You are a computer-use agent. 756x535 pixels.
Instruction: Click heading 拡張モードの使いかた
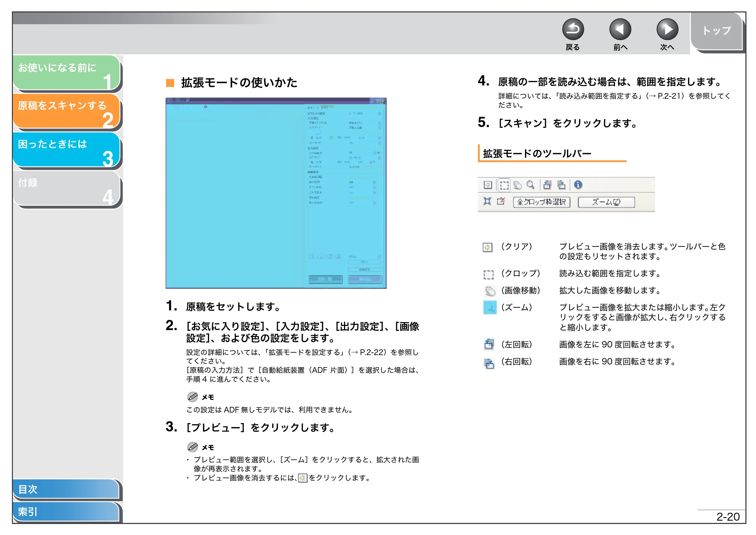tap(239, 82)
